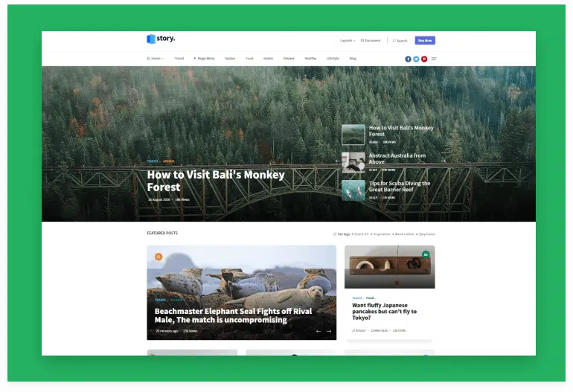Open the Lifestyle menu item

point(333,59)
